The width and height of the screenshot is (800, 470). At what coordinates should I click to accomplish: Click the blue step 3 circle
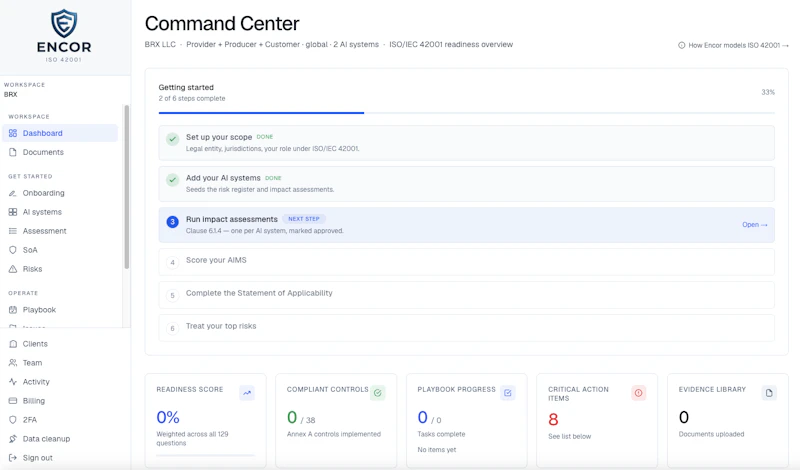click(x=172, y=222)
